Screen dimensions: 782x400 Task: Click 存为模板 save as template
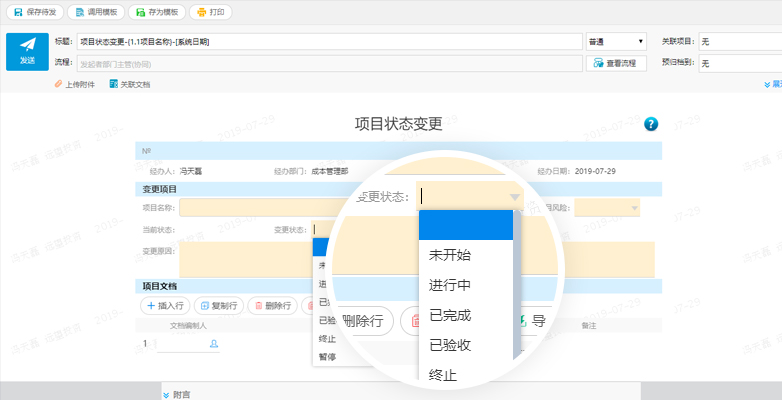pyautogui.click(x=155, y=12)
